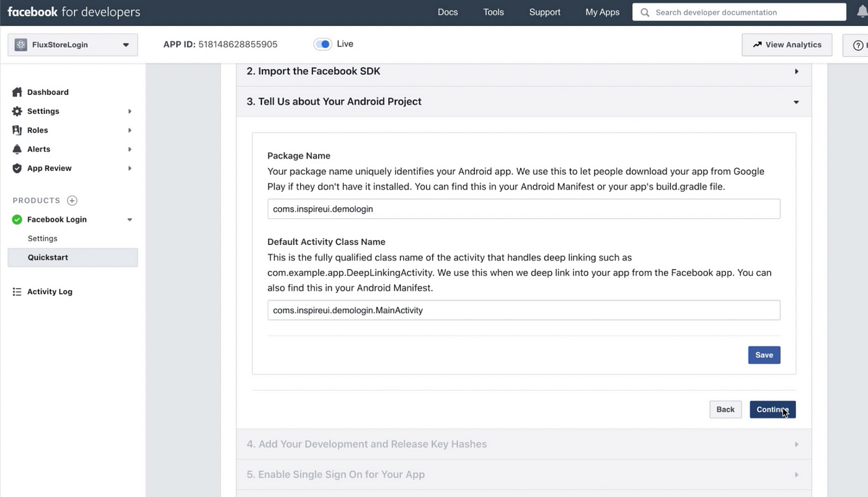Expand the Roles submenu arrow
Screen dimensions: 868x497
tap(130, 130)
